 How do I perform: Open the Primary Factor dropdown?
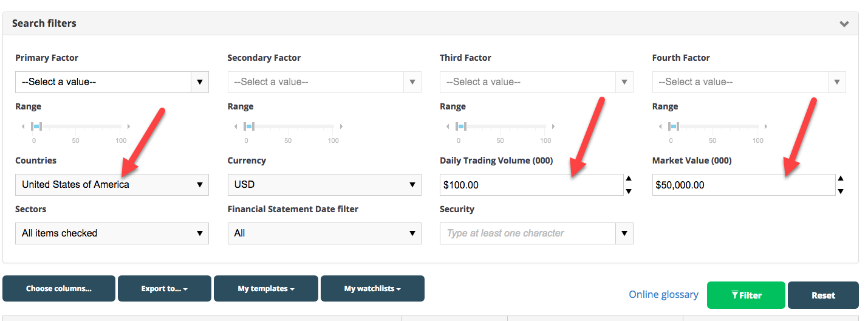tap(112, 82)
